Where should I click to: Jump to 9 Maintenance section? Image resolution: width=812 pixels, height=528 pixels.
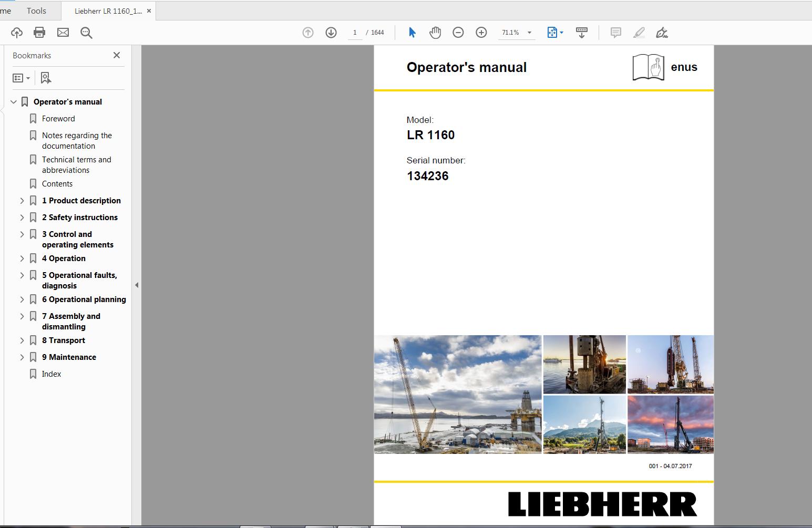click(x=69, y=357)
